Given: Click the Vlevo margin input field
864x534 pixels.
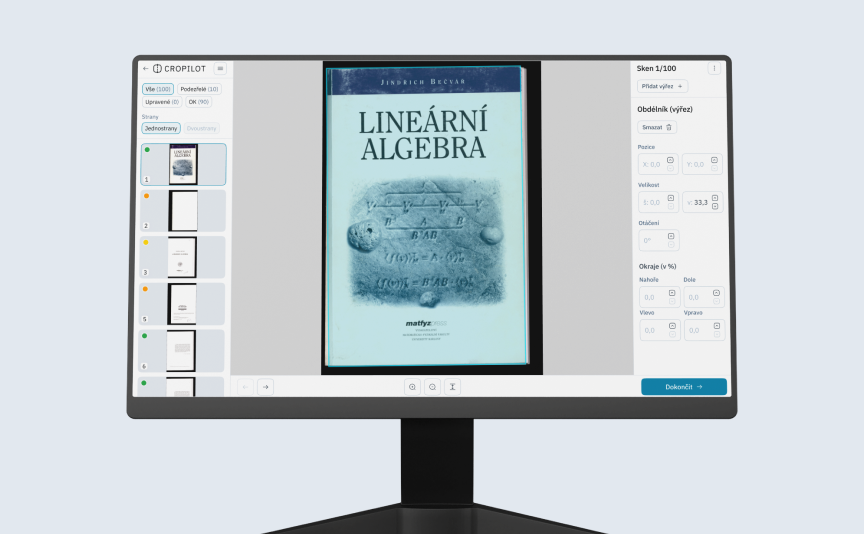Looking at the screenshot, I should pos(661,330).
